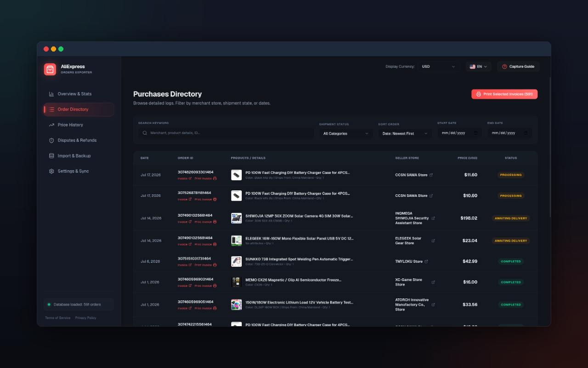Open the Privacy Policy link

86,318
